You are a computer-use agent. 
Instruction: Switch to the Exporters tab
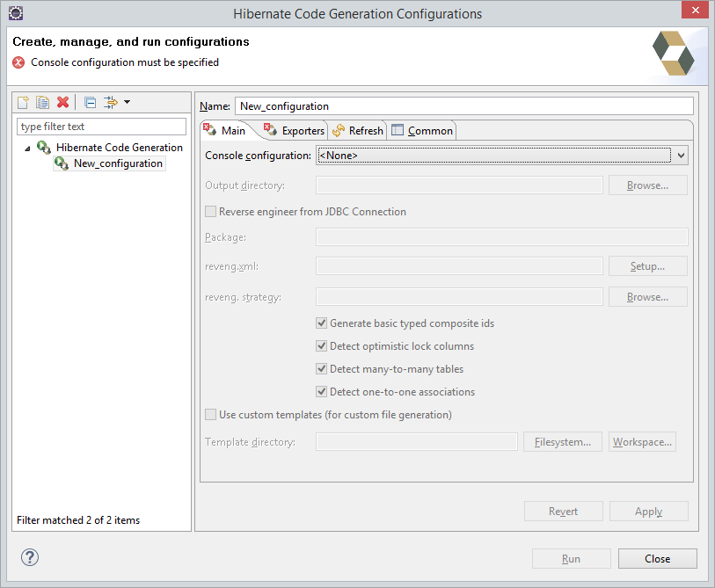294,131
